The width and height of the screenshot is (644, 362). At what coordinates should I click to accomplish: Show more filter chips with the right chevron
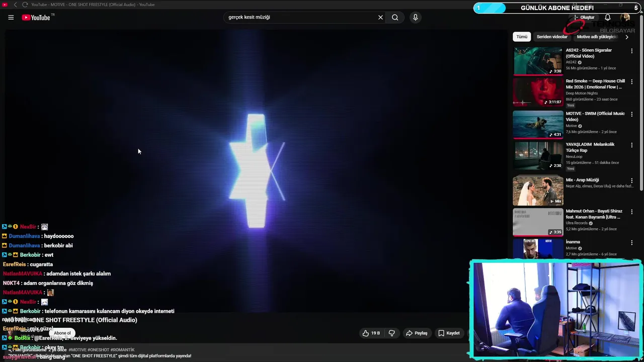pyautogui.click(x=627, y=37)
